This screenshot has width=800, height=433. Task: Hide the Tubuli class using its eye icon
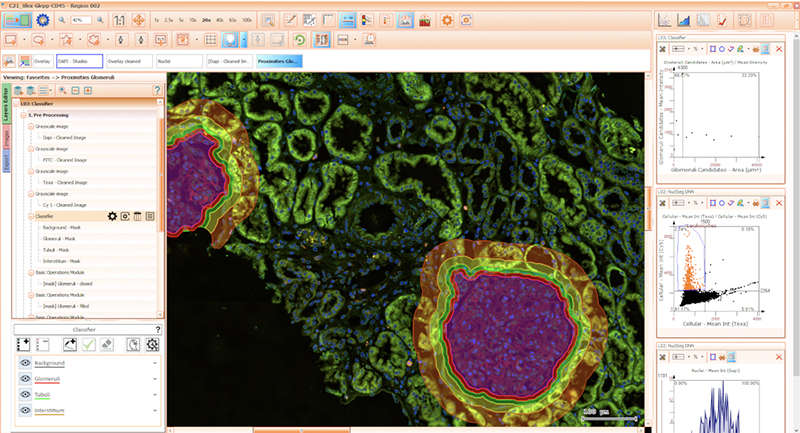(x=25, y=394)
